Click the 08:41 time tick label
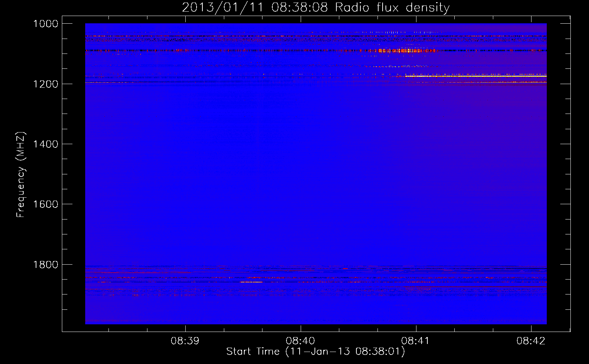Viewport: 589px width, 364px height. 415,341
